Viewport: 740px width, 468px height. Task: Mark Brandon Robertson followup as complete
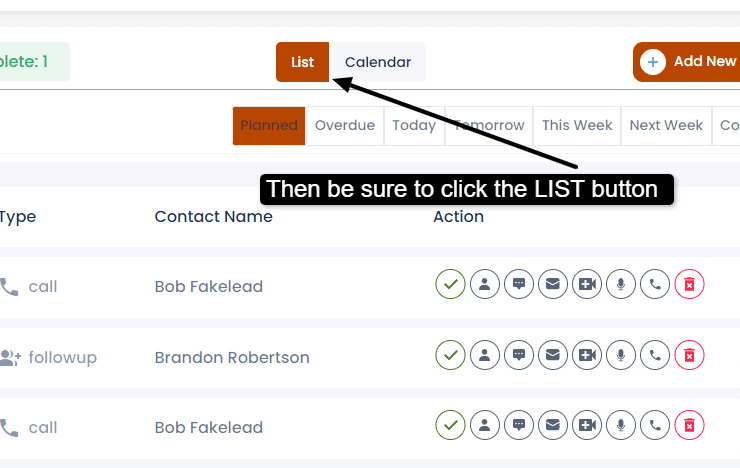point(451,356)
